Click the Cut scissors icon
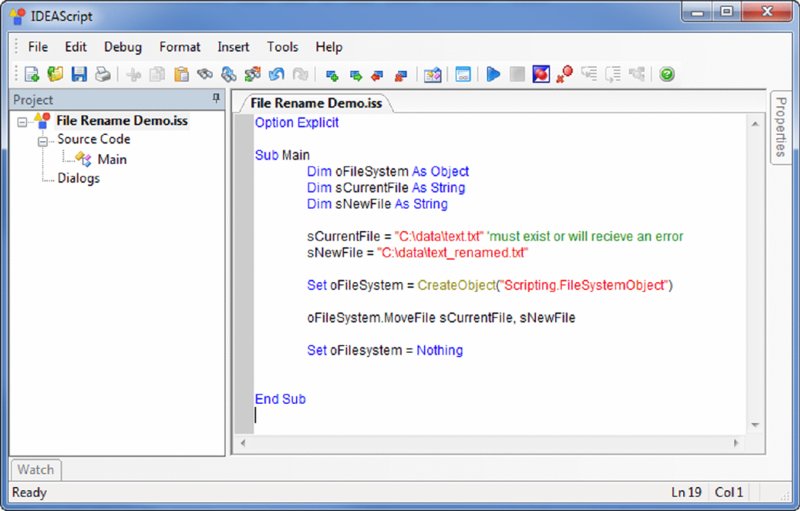The image size is (800, 511). click(x=134, y=74)
